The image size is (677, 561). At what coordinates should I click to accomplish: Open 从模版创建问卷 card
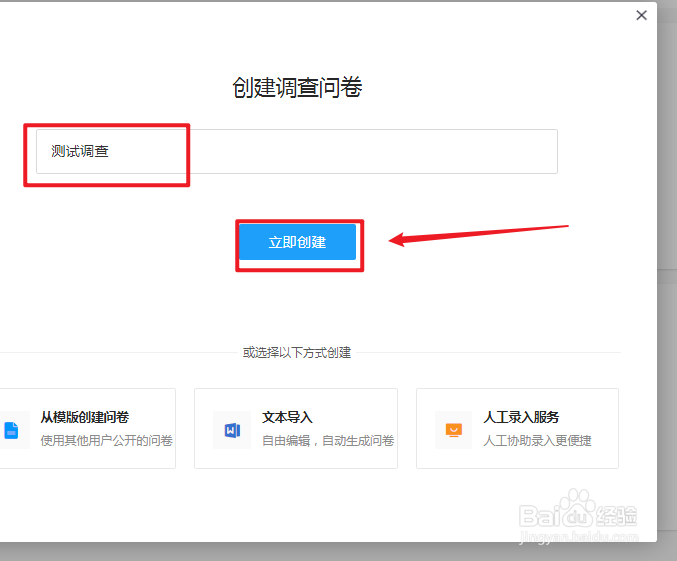point(88,428)
